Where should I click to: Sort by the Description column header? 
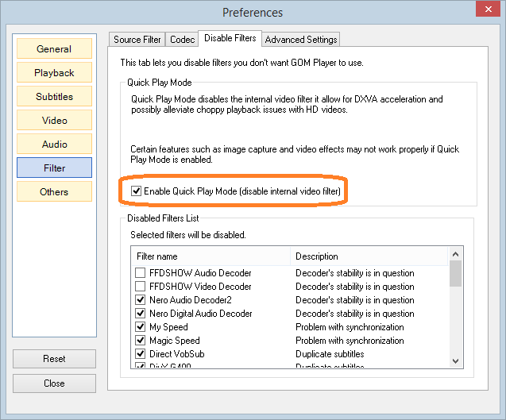click(369, 256)
